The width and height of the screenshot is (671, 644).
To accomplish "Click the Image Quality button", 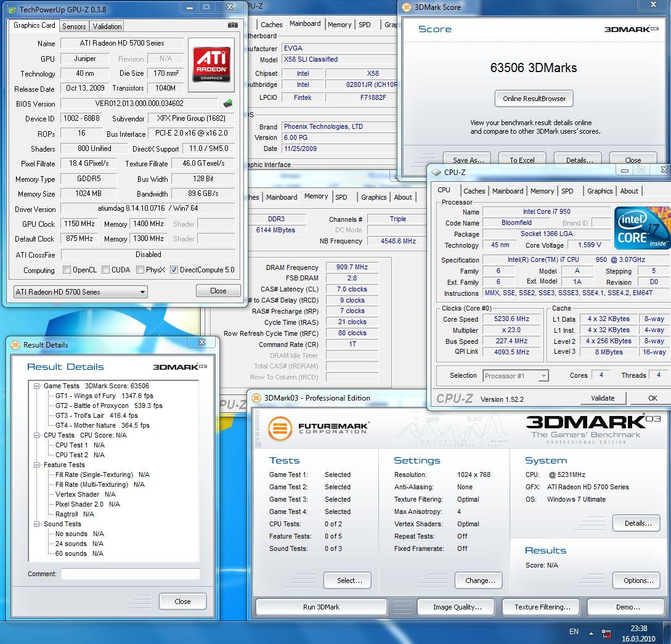I will pos(457,607).
